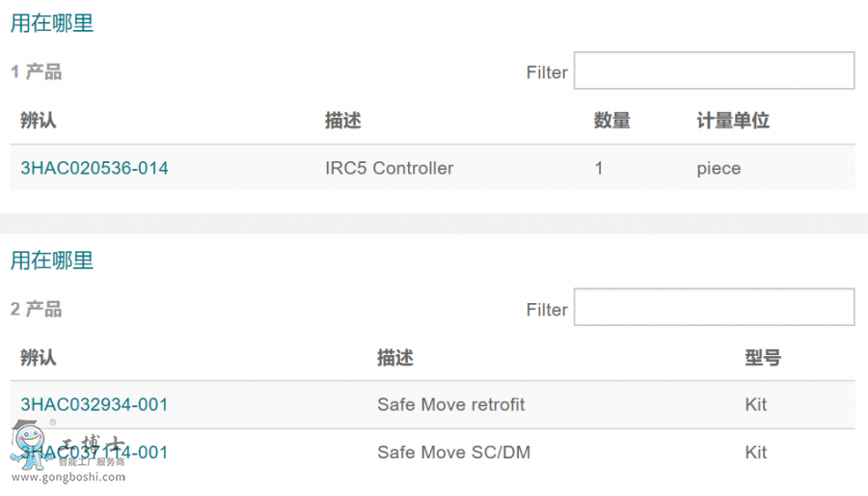
Task: Open the 3HAC032934-001 kit link
Action: [x=95, y=404]
